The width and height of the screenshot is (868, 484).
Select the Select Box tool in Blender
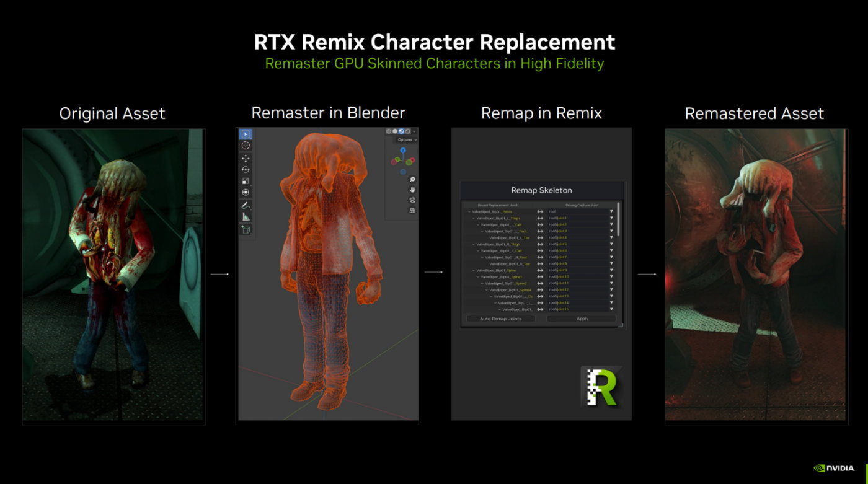click(246, 134)
